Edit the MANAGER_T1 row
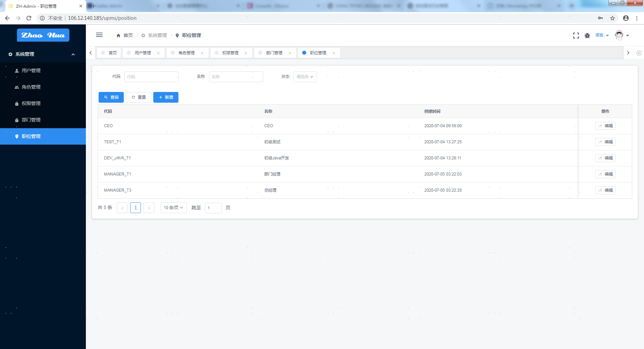This screenshot has height=349, width=644. [x=605, y=174]
